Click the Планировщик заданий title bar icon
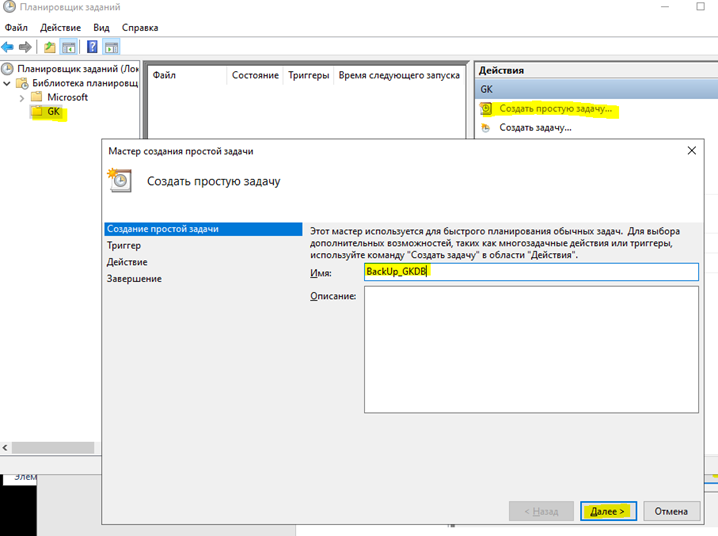The image size is (718, 536). click(9, 7)
